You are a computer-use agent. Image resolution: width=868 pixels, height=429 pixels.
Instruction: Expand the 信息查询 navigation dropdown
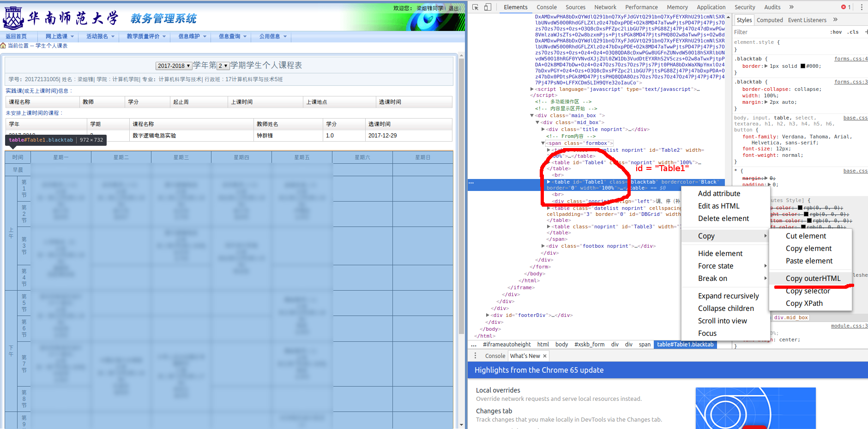tap(231, 36)
